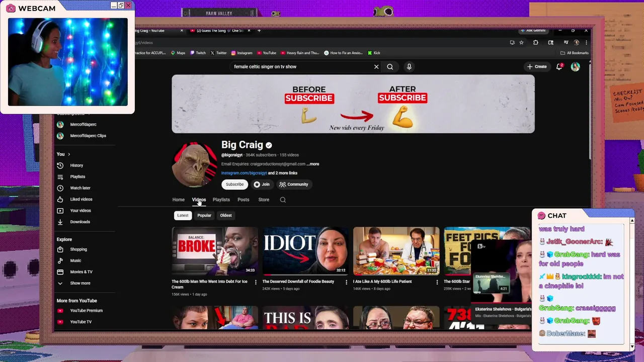Viewport: 644px width, 362px height.
Task: Open a new browser tab
Action: click(x=259, y=31)
